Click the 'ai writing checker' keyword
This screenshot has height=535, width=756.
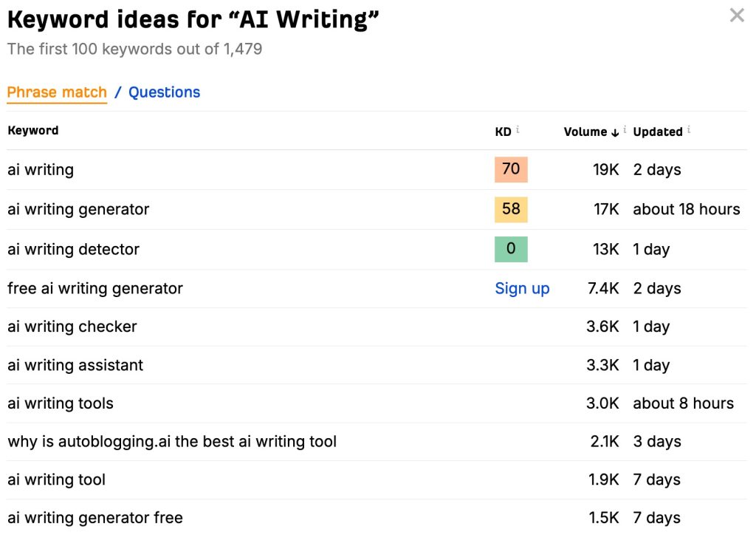pyautogui.click(x=72, y=327)
